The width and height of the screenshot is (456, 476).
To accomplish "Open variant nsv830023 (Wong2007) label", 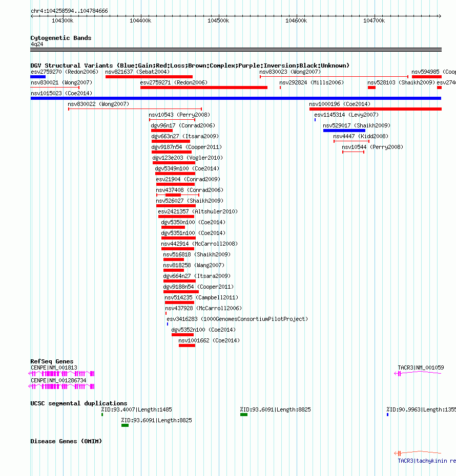I will [x=290, y=72].
